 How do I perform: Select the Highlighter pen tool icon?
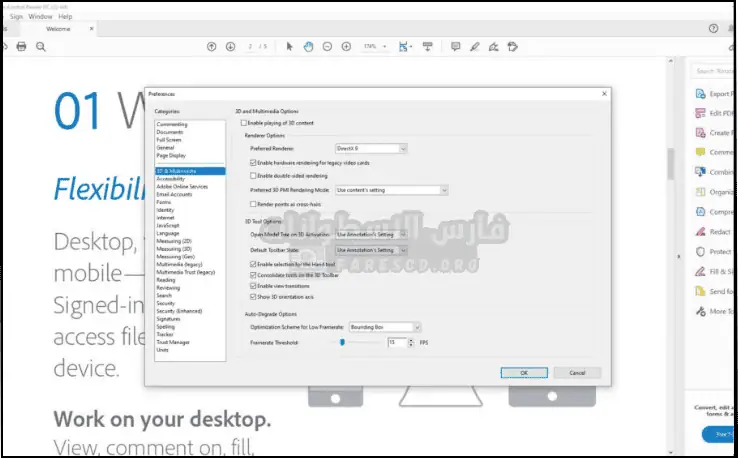tap(475, 47)
